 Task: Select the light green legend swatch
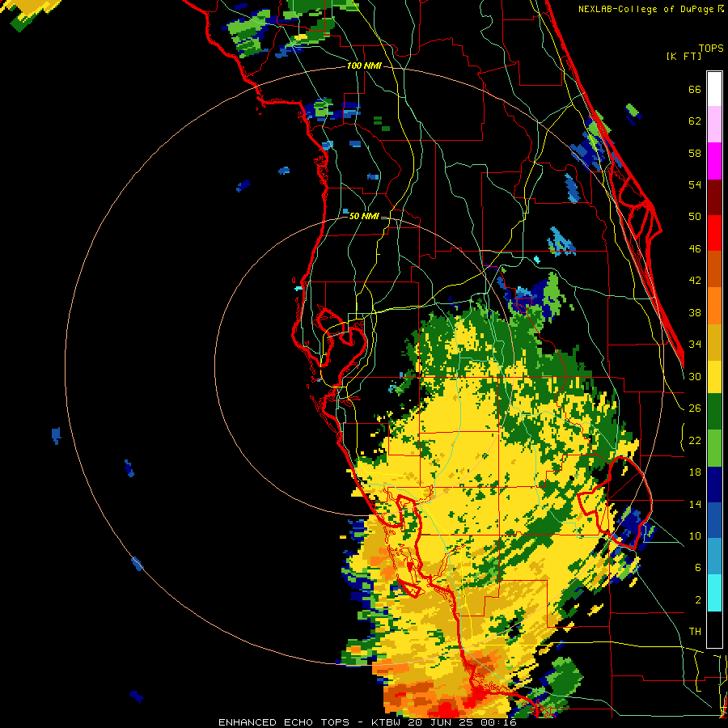[x=714, y=448]
